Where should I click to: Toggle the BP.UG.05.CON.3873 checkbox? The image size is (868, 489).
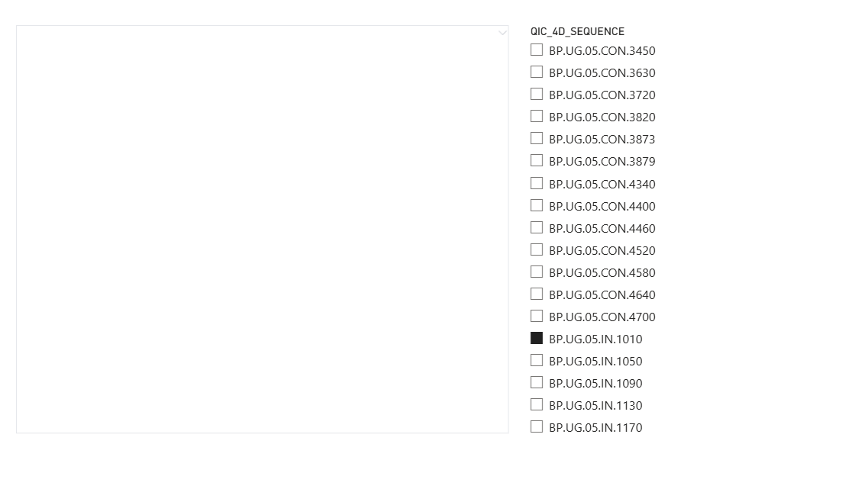pos(537,138)
